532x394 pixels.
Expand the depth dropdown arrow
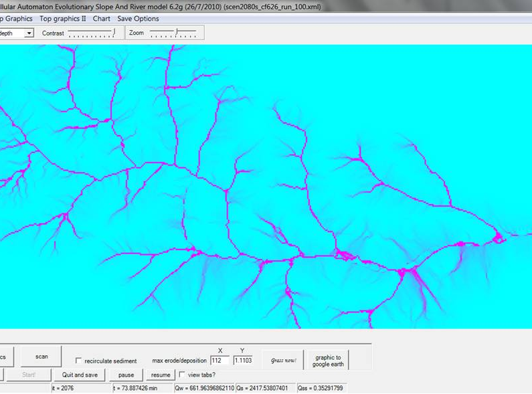29,33
